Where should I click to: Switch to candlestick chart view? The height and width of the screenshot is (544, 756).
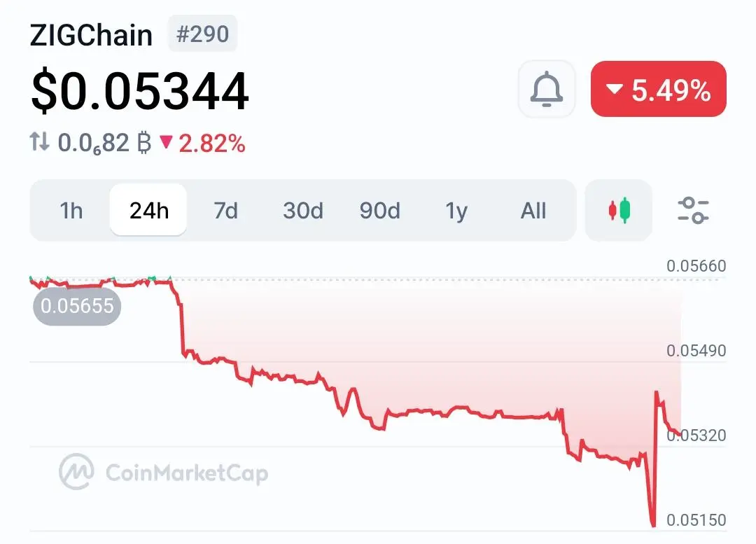(619, 210)
